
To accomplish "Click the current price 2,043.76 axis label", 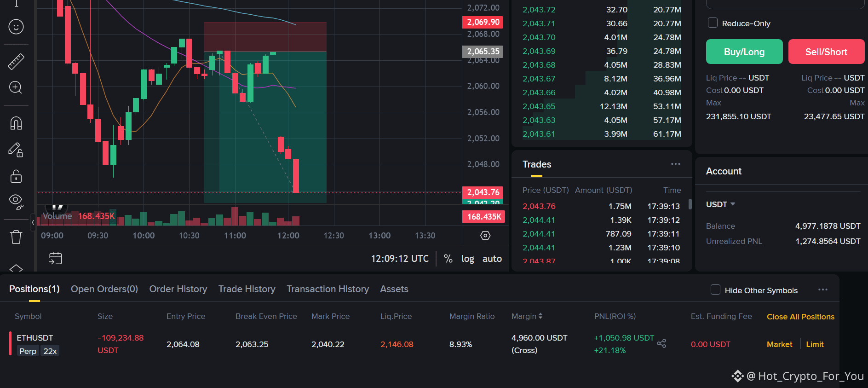I will tap(483, 192).
